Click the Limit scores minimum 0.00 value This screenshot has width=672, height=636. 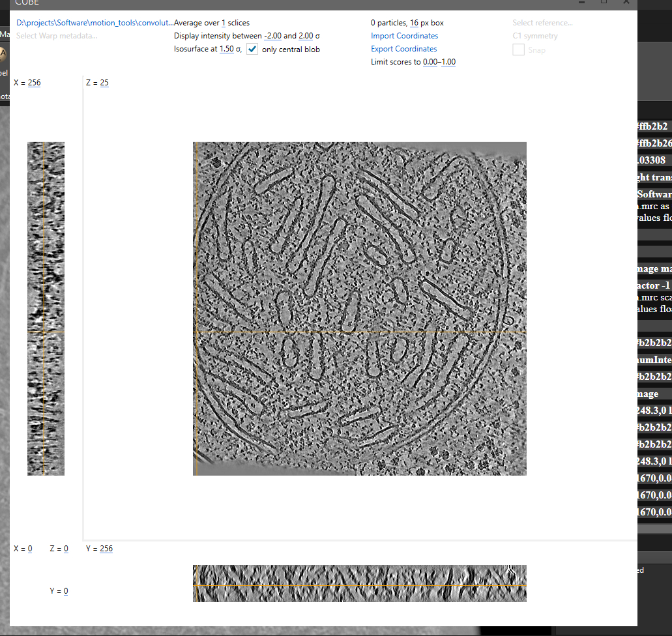430,62
